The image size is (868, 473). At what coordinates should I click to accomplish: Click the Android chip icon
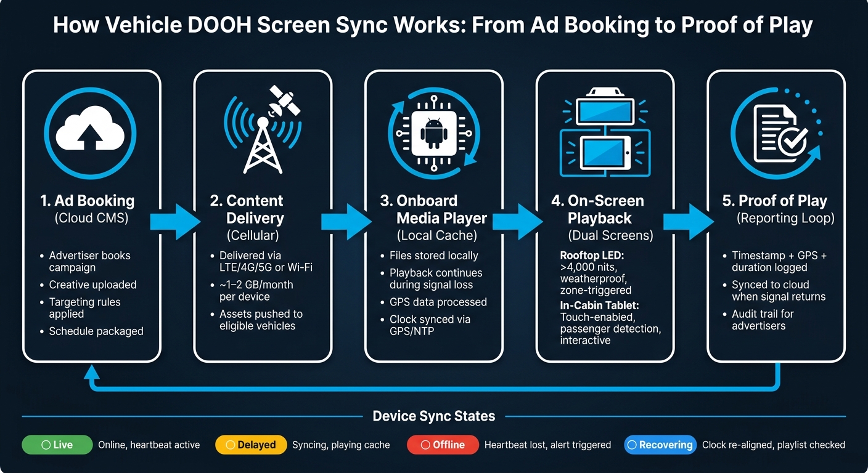pos(435,133)
